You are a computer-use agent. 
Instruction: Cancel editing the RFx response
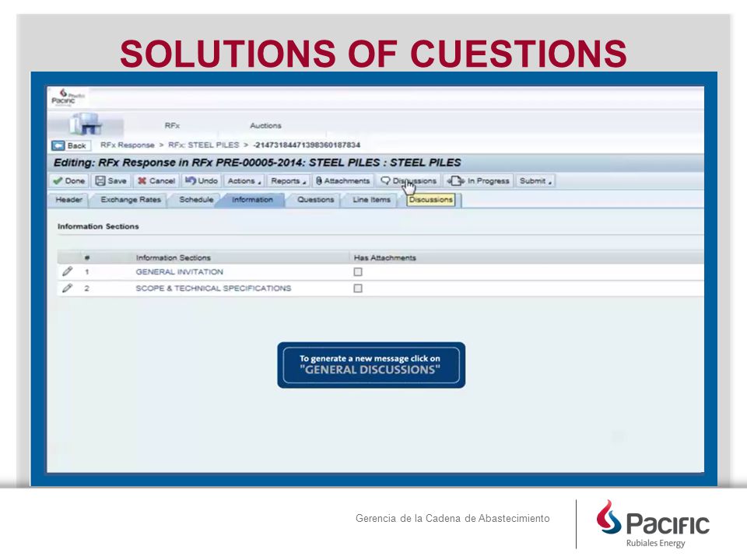156,181
